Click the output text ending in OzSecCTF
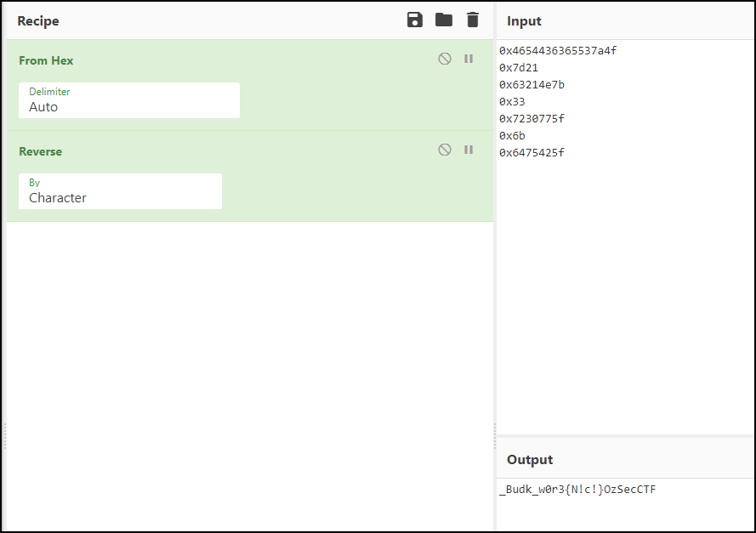The image size is (756, 533). 577,490
